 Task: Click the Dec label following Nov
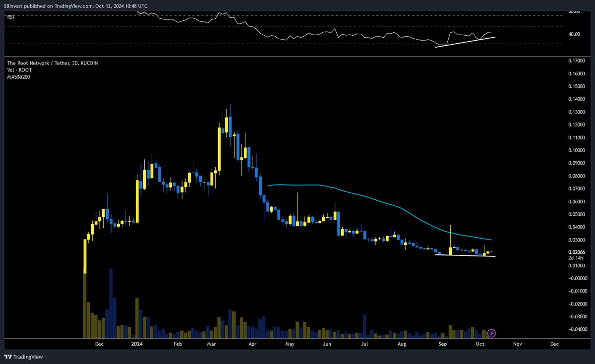[554, 344]
